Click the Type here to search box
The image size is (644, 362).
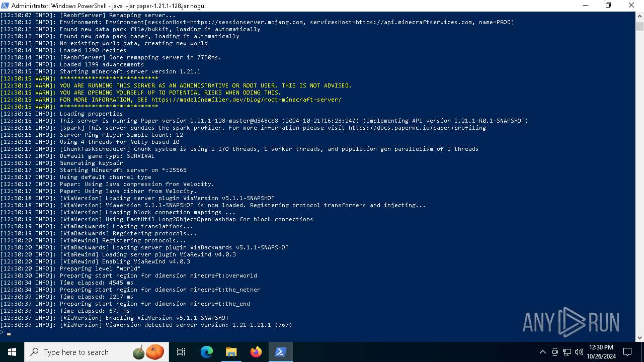[x=98, y=352]
